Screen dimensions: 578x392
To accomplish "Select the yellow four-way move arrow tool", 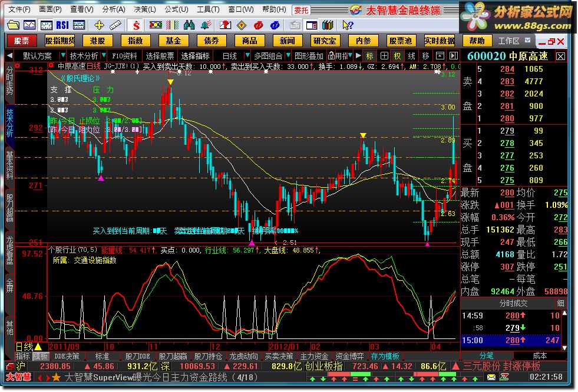I will 99,25.
